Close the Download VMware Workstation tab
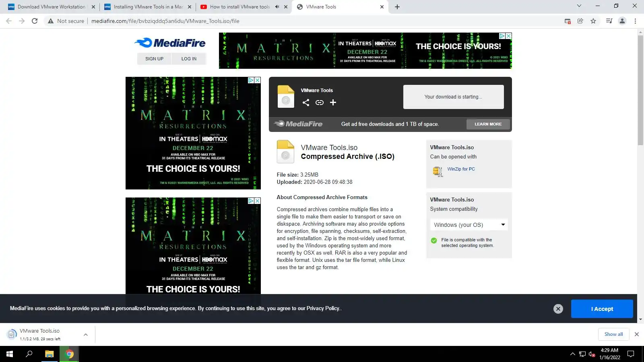 [x=93, y=7]
